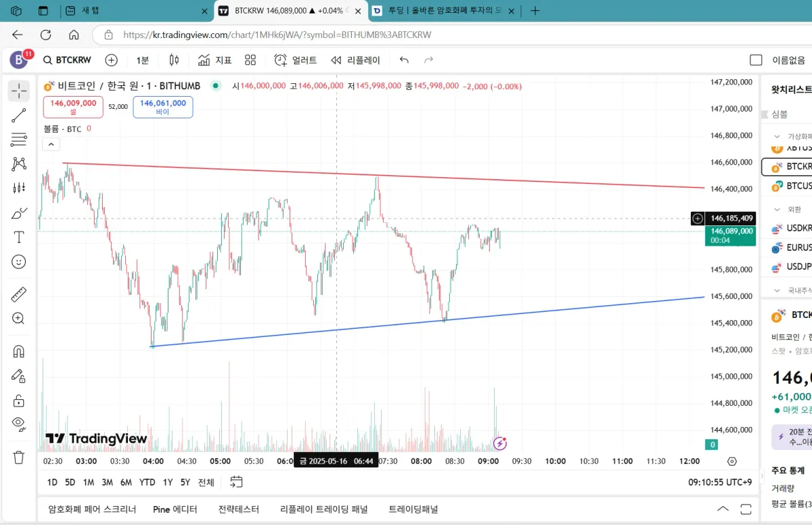Activate the zoom in tool
This screenshot has height=525, width=812.
18,319
